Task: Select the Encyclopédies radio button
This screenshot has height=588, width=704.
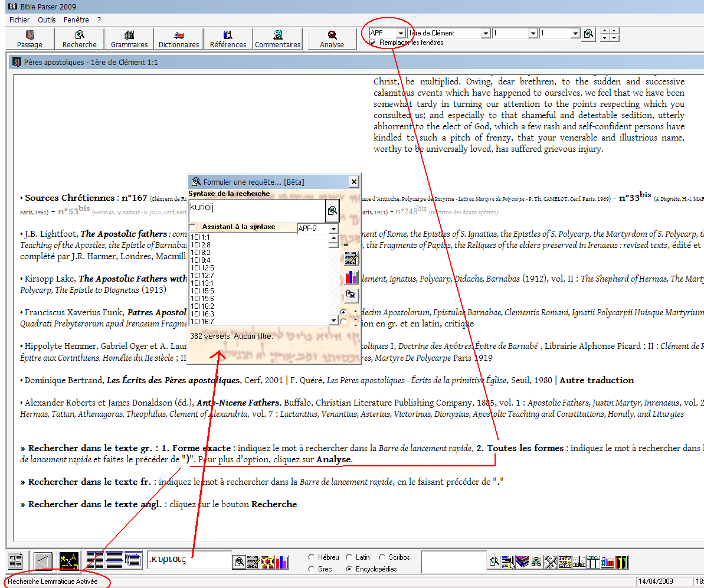Action: point(349,569)
